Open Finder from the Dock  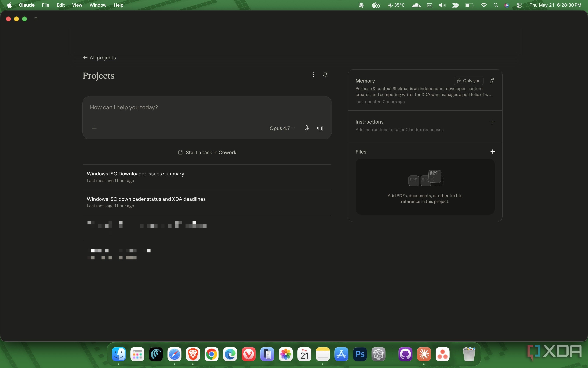pyautogui.click(x=119, y=354)
